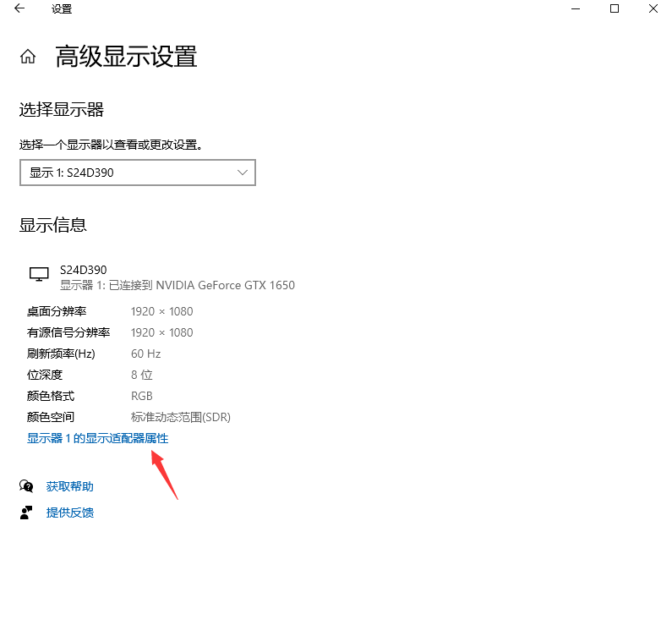
Task: Click the 显示信息 section heading
Action: [53, 225]
